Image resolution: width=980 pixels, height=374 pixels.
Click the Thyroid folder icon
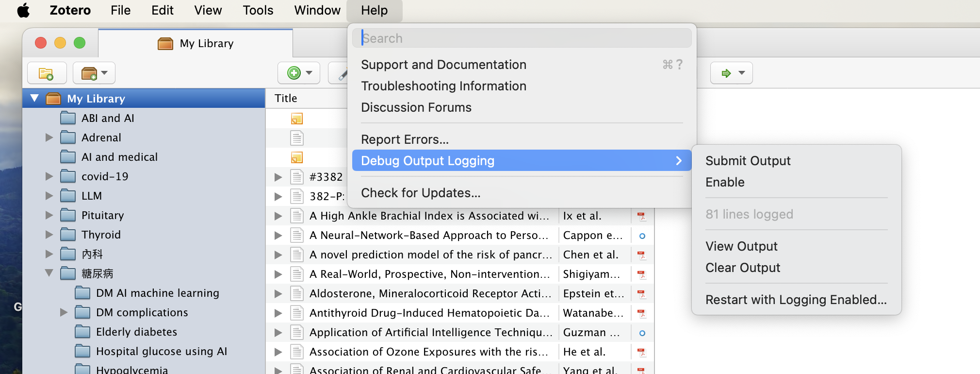[68, 235]
